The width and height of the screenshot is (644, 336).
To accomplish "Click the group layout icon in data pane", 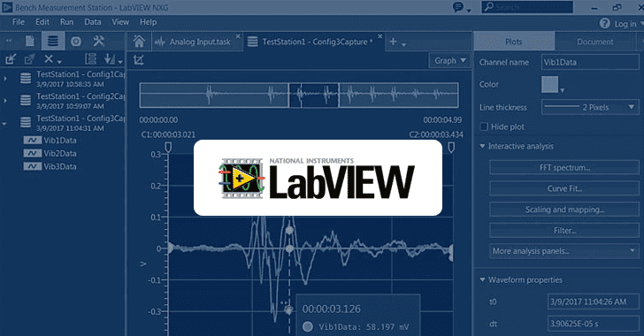I will [90, 59].
